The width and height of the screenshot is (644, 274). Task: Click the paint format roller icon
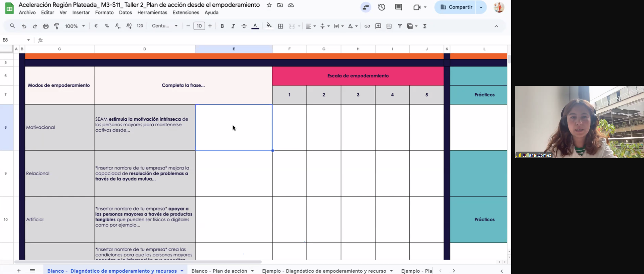(x=57, y=26)
